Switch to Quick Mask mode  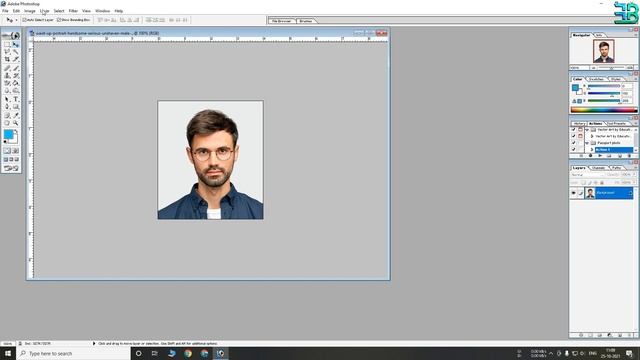(16, 151)
